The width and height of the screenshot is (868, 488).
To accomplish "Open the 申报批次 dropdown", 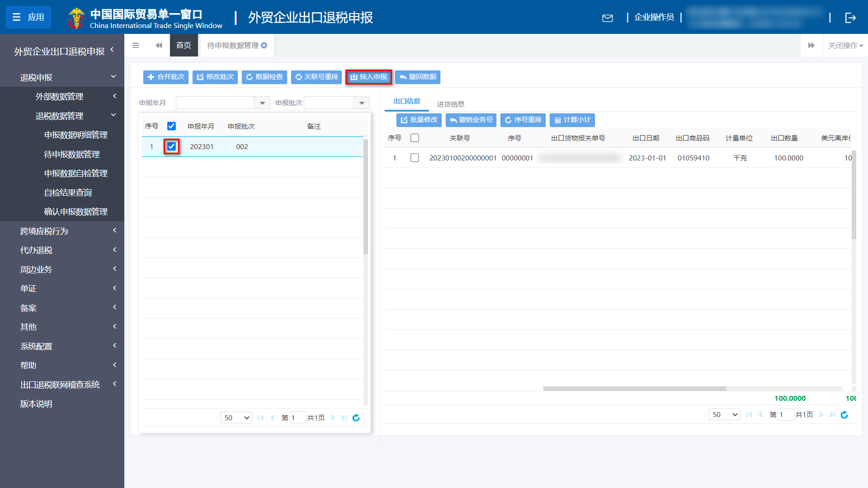I will (x=361, y=103).
